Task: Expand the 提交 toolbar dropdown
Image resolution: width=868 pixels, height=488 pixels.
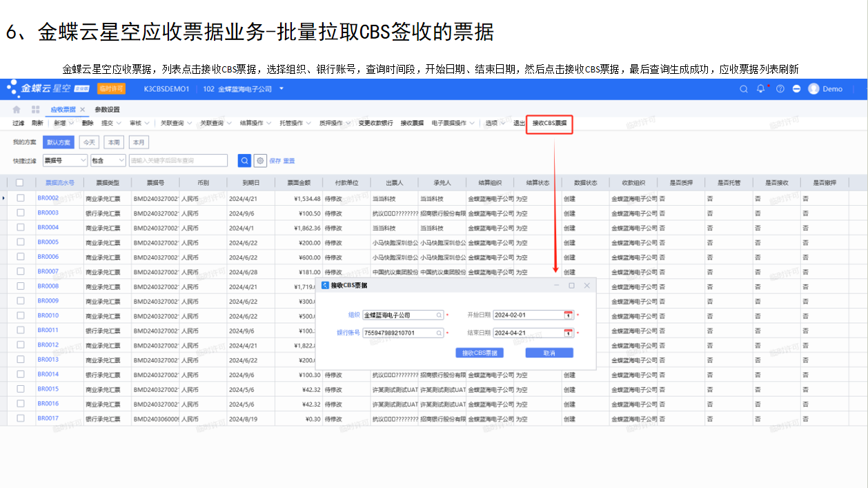Action: [x=120, y=123]
